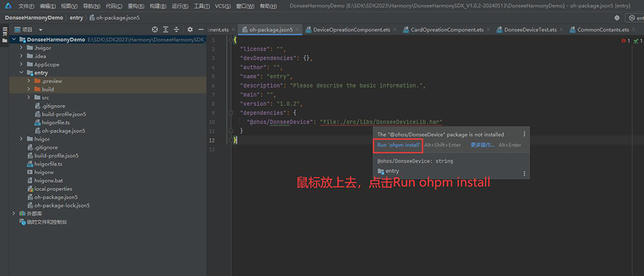Select oh-package-lock.json5 in project tree
This screenshot has height=276, width=644.
pos(62,205)
